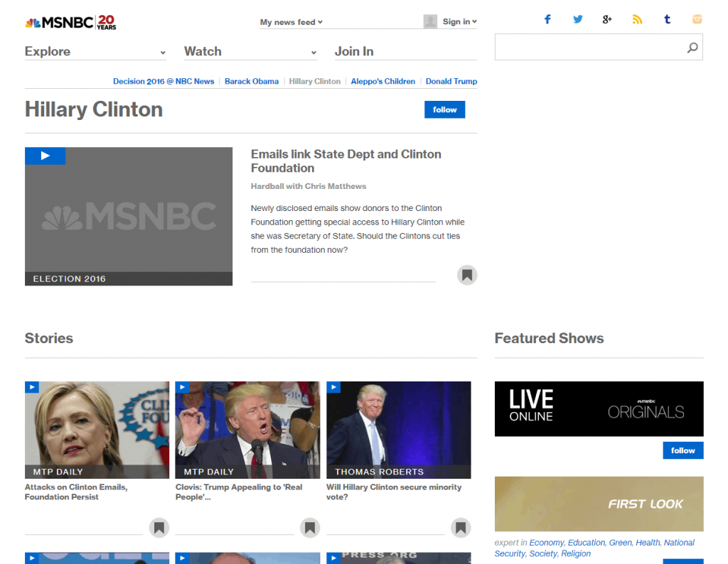Bookmark the Emails link State Dept story
Image resolution: width=728 pixels, height=564 pixels.
467,275
